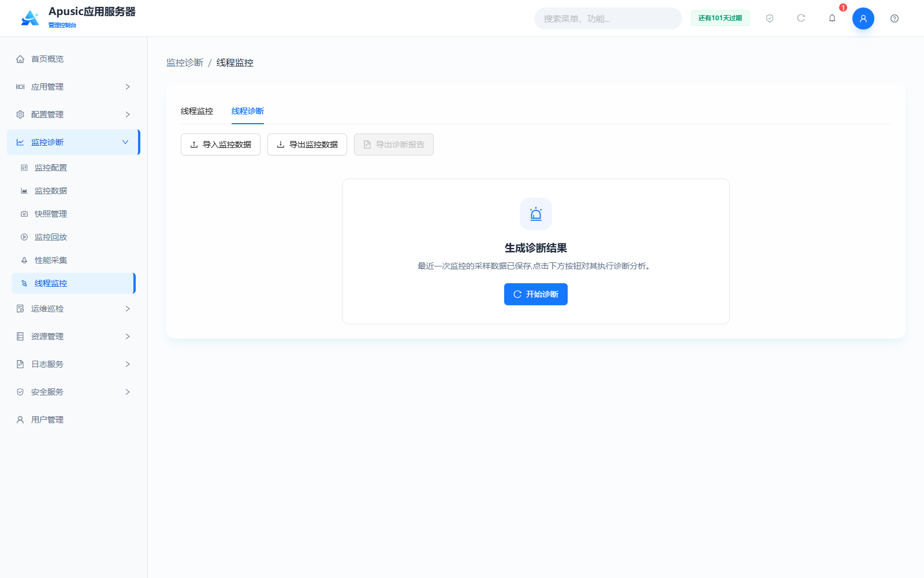
Task: Open 安全服务 sidebar label
Action: coord(47,392)
